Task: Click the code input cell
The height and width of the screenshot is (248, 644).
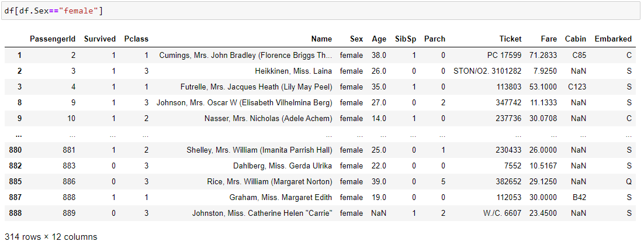Action: (321, 12)
